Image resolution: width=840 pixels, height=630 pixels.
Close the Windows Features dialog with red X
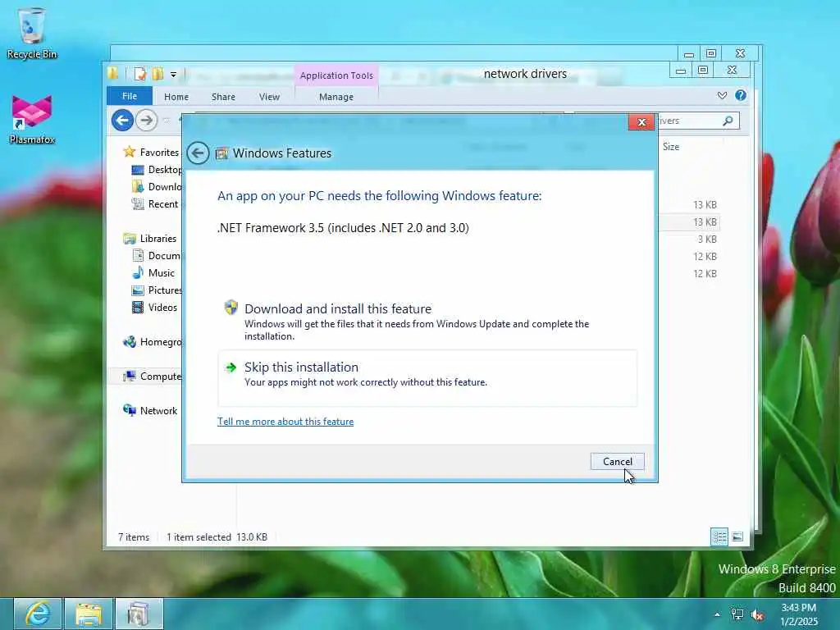click(x=641, y=122)
